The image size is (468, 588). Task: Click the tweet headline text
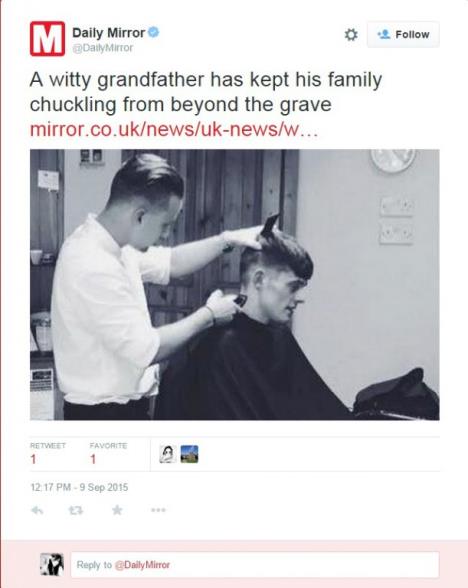[206, 92]
